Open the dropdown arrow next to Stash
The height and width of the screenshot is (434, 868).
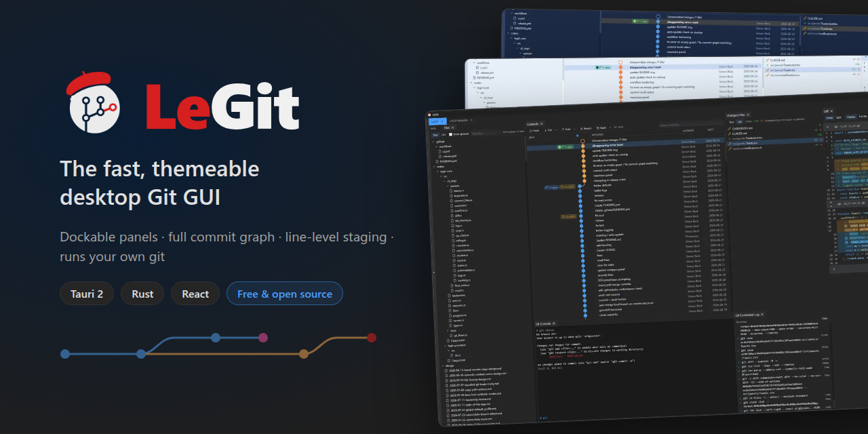pos(610,127)
